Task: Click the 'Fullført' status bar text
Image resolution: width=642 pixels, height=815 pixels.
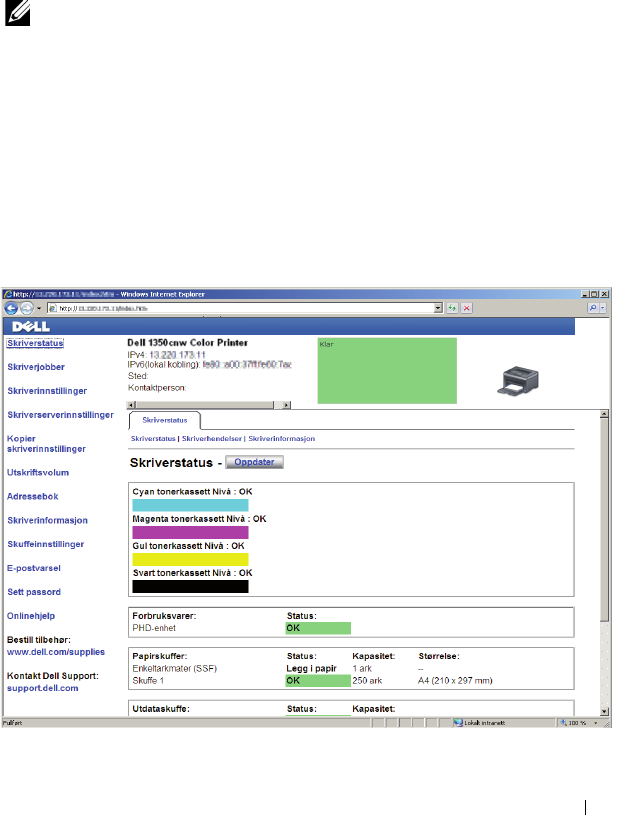Action: pos(12,723)
